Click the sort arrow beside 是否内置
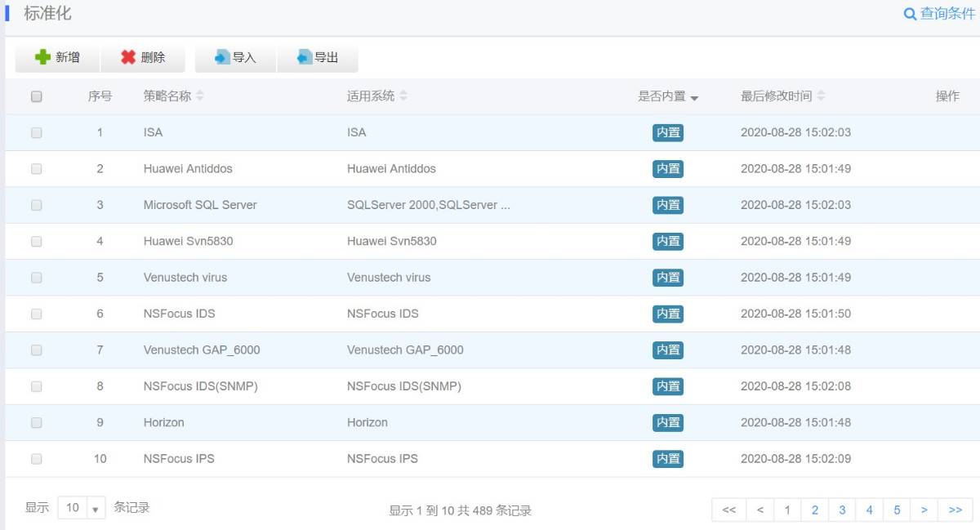Image resolution: width=980 pixels, height=530 pixels. 695,98
